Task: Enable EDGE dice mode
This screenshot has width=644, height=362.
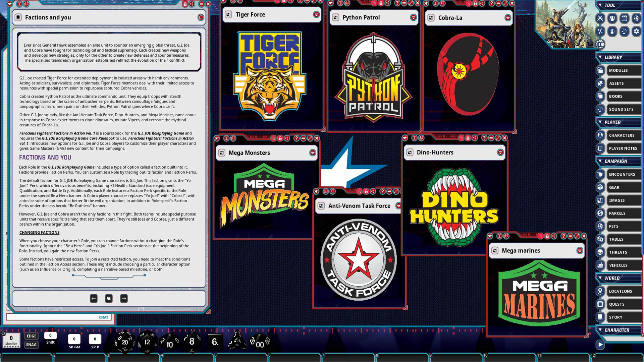Action: click(31, 336)
